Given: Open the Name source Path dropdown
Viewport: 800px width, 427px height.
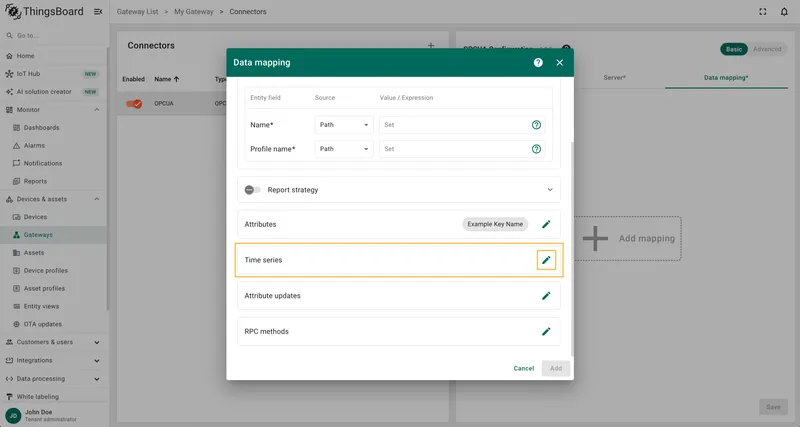Looking at the screenshot, I should [x=344, y=124].
